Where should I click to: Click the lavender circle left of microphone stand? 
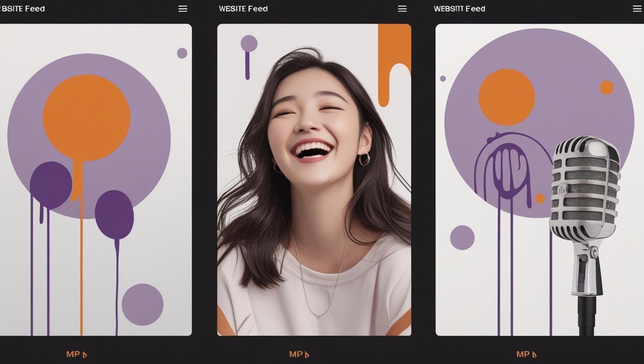[462, 238]
